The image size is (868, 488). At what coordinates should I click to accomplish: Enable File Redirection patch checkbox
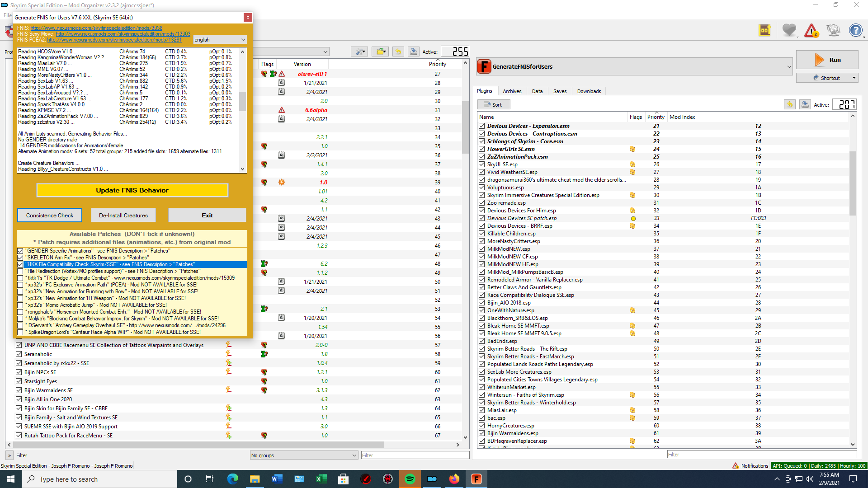click(x=20, y=271)
